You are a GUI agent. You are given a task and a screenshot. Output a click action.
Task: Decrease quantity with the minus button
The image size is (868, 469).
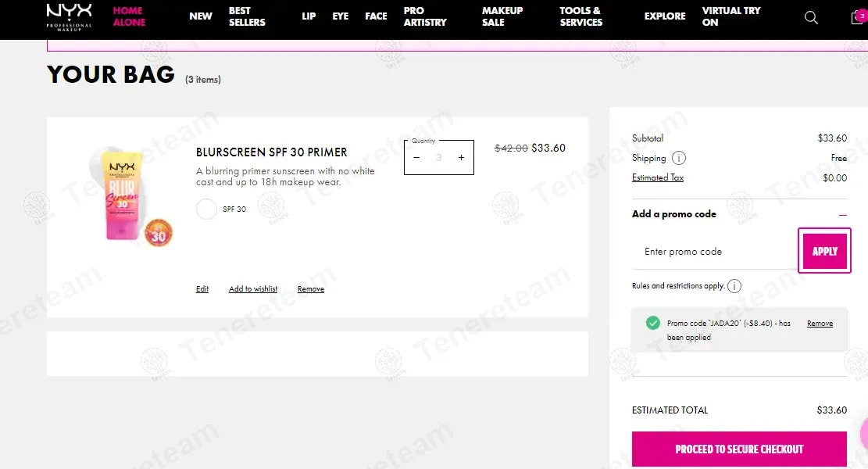click(x=417, y=158)
